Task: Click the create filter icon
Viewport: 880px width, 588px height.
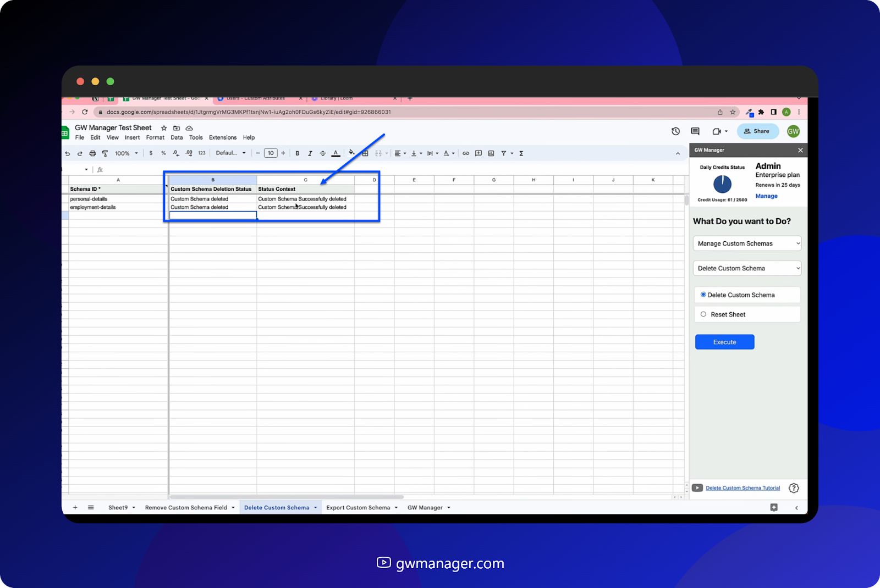Action: [504, 153]
